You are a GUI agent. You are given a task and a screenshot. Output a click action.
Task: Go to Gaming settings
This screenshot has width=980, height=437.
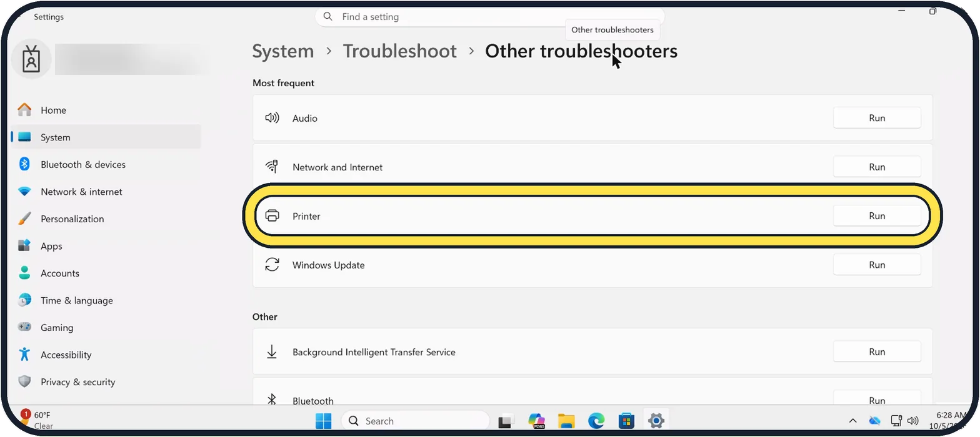[106, 327]
